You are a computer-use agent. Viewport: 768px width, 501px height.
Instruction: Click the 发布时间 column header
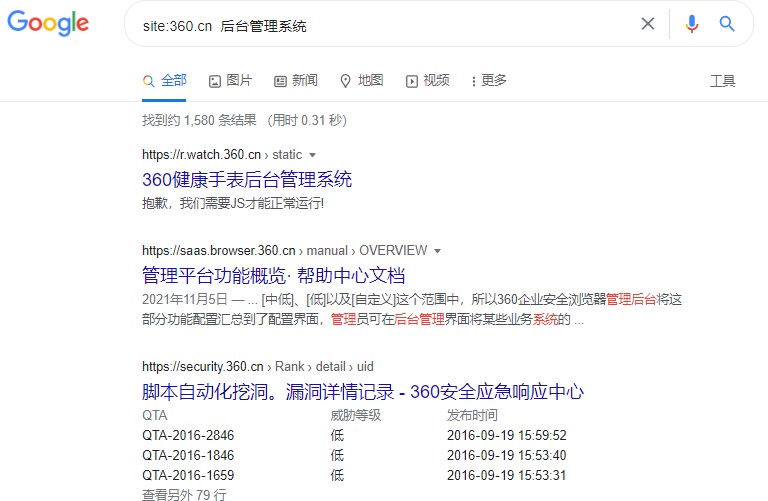tap(472, 415)
